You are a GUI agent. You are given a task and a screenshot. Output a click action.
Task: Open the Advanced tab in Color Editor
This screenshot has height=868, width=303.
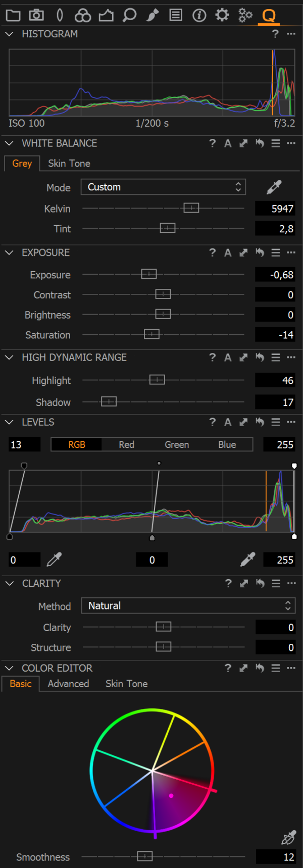click(68, 684)
